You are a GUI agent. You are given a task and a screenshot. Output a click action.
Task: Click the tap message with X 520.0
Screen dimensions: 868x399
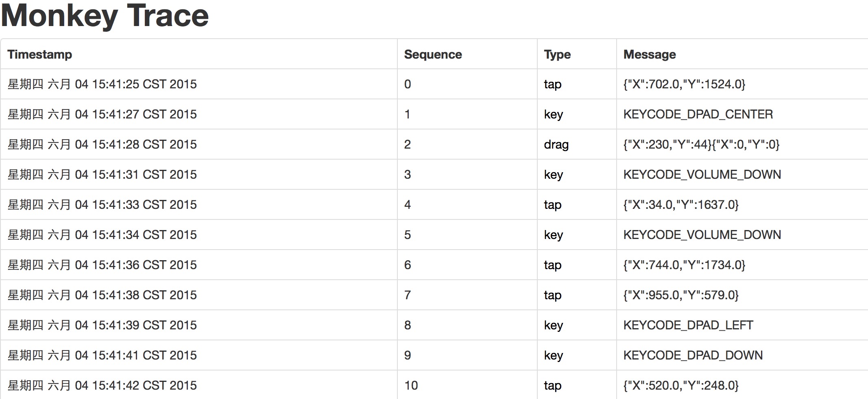681,386
